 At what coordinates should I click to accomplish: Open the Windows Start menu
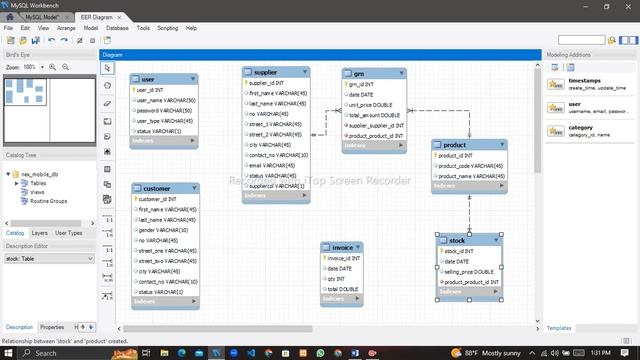pyautogui.click(x=8, y=353)
